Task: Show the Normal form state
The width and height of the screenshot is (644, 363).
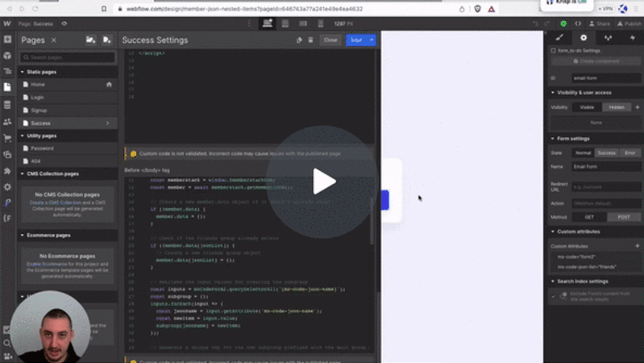Action: click(x=583, y=153)
